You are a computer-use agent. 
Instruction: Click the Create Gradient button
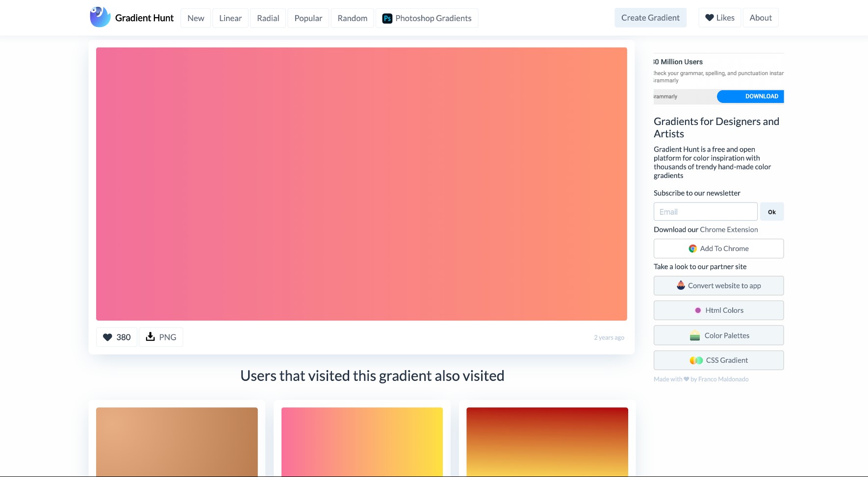[650, 17]
